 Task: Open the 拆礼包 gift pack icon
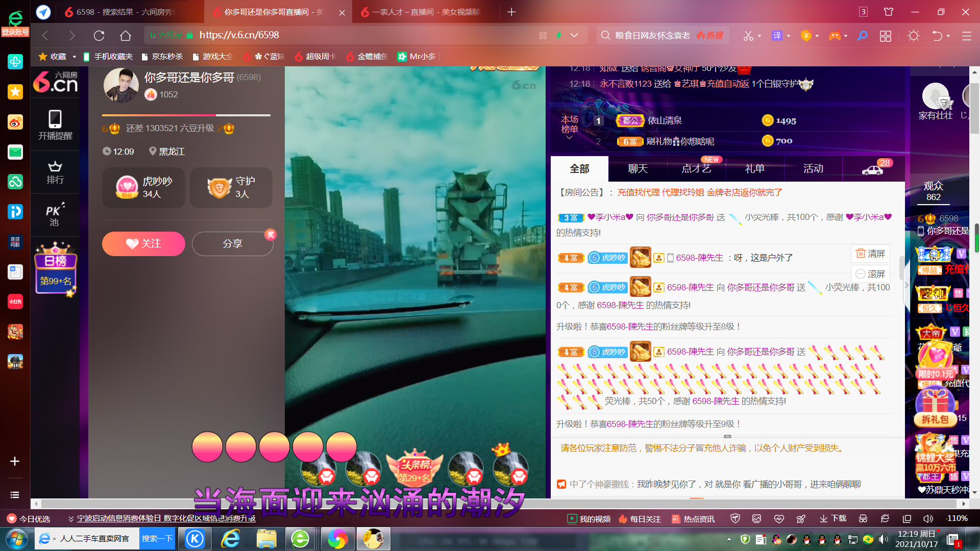[935, 407]
